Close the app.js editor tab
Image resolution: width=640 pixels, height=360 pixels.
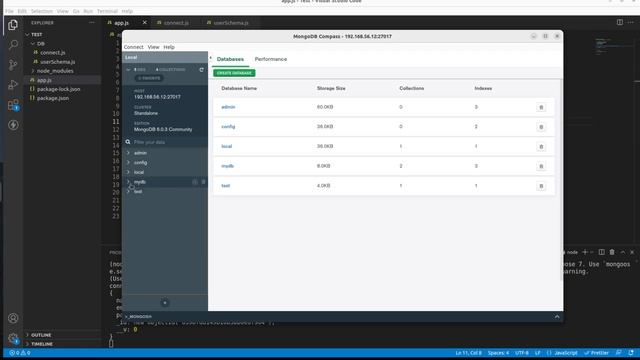pyautogui.click(x=144, y=22)
